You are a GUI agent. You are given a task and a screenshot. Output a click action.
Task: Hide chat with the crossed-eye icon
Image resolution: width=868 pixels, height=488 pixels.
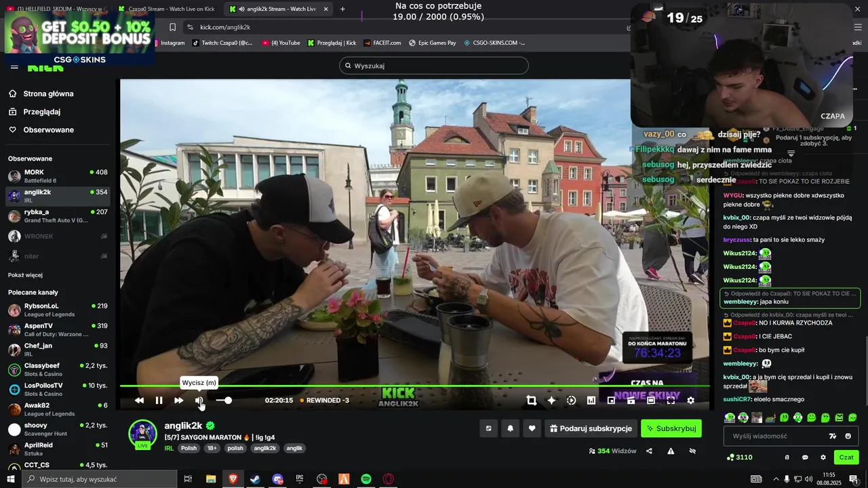(x=692, y=451)
